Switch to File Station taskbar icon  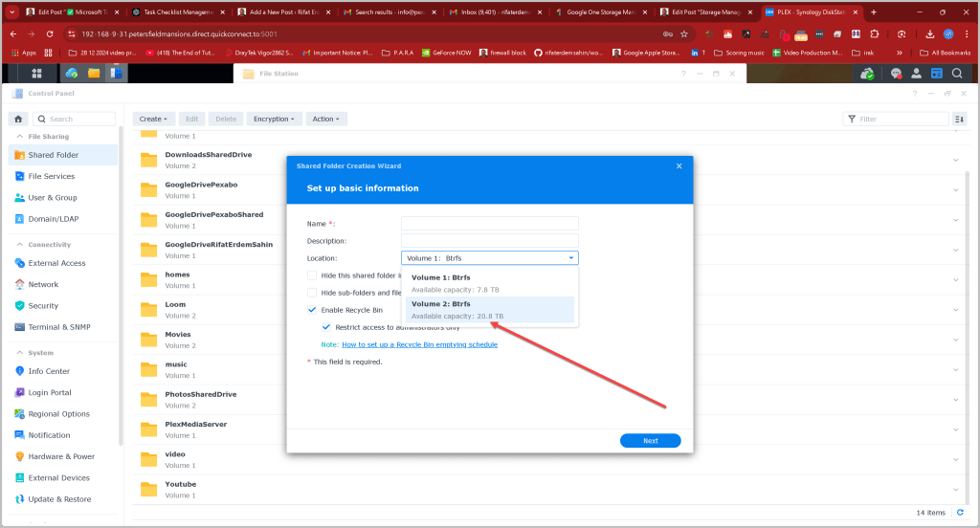click(94, 73)
